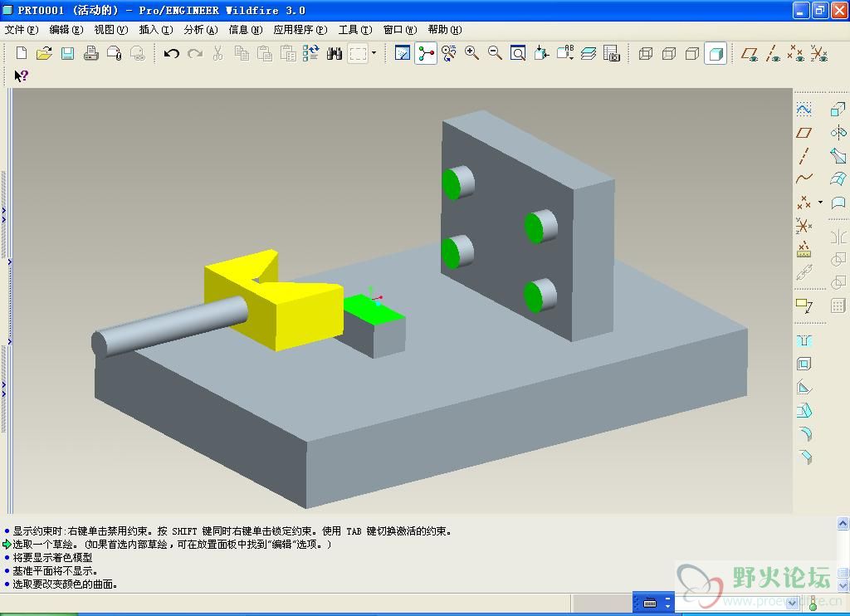Print the model with the printer icon
The height and width of the screenshot is (616, 850).
(x=90, y=53)
